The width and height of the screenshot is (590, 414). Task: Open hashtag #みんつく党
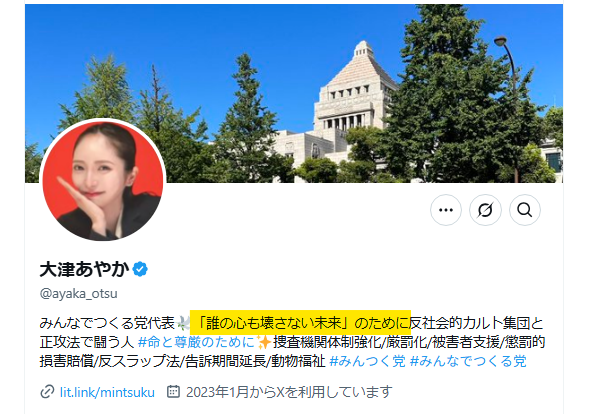(x=367, y=361)
